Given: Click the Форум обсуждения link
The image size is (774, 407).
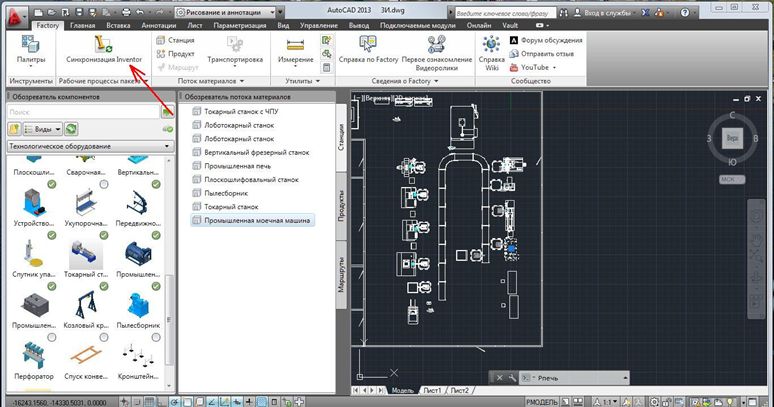Looking at the screenshot, I should click(x=550, y=40).
